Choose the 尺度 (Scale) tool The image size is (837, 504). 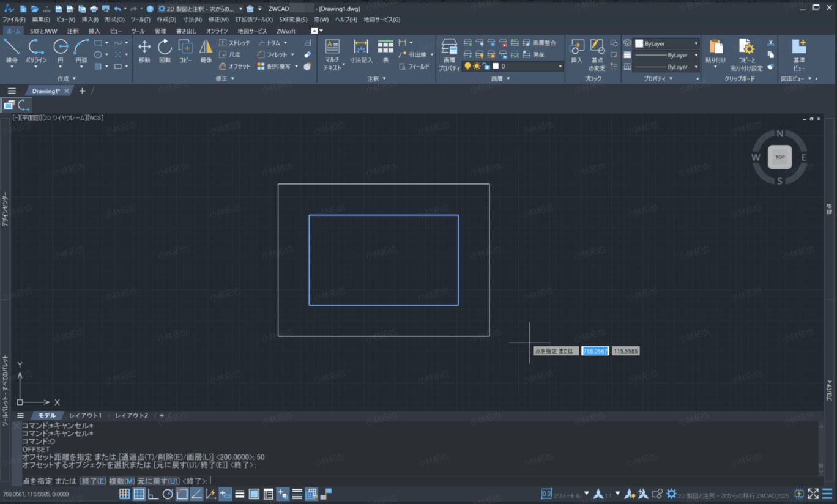230,54
